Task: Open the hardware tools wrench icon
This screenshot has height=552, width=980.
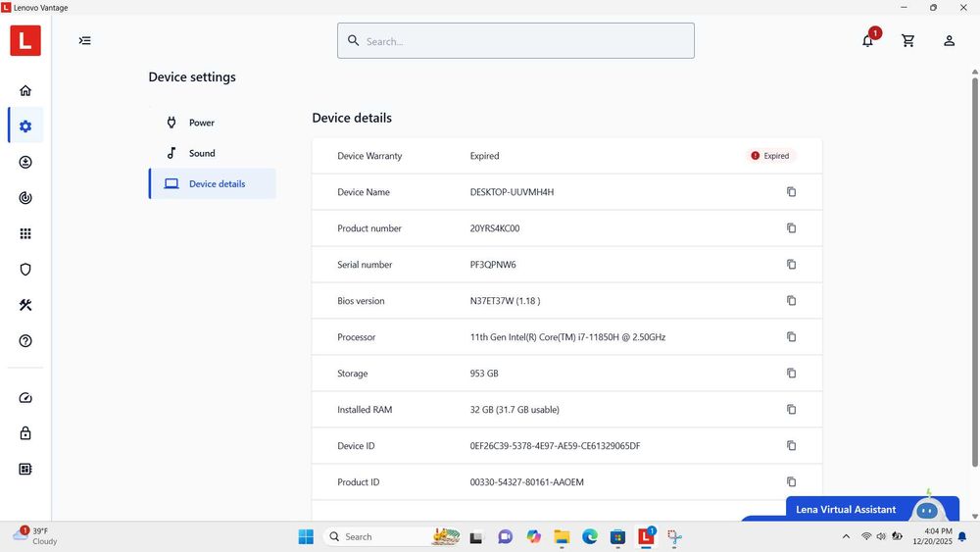Action: pyautogui.click(x=25, y=305)
